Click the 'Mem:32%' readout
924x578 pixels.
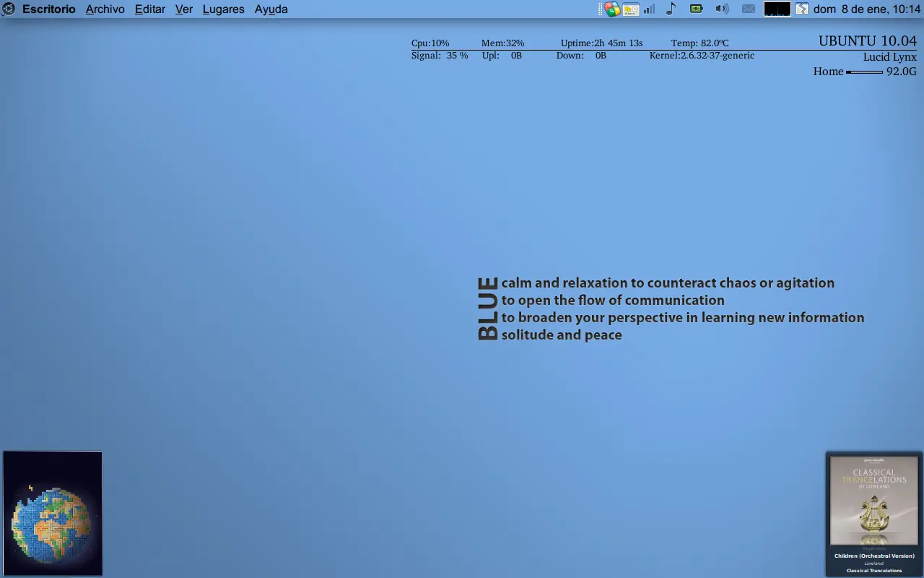[x=503, y=43]
